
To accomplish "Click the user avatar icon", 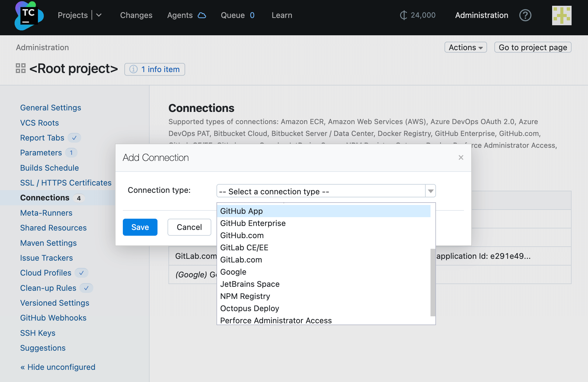I will [x=562, y=16].
